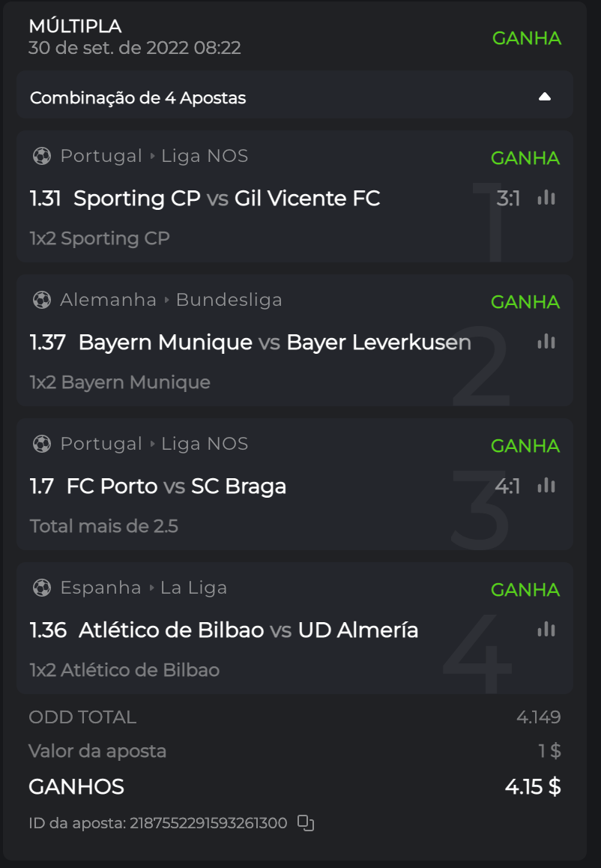The image size is (601, 868).
Task: Open FC Porto vs SC Braga match
Action: pos(176,486)
